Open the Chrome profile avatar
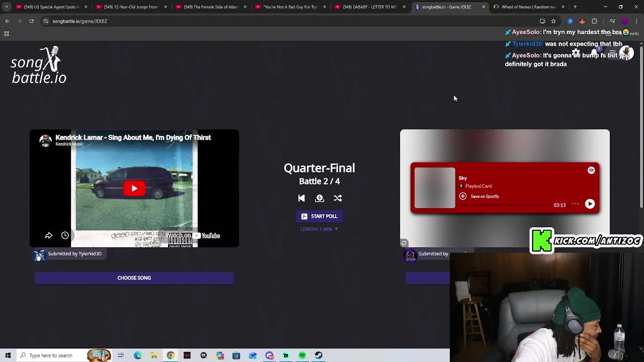Viewport: 644px width, 362px height. click(624, 21)
